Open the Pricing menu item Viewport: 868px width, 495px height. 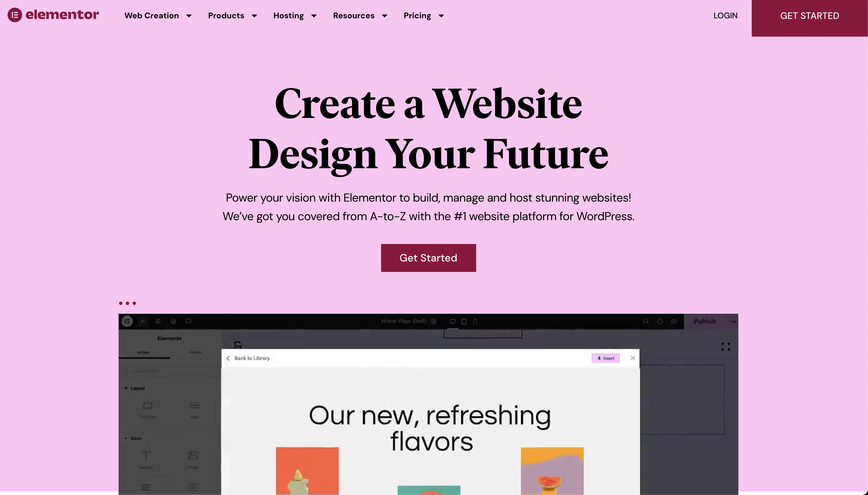[x=424, y=15]
